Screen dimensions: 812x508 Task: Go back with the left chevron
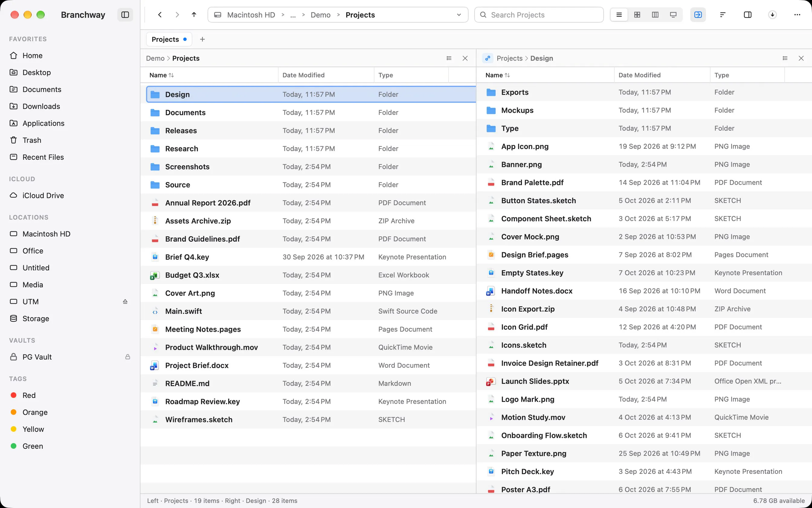[x=160, y=15]
